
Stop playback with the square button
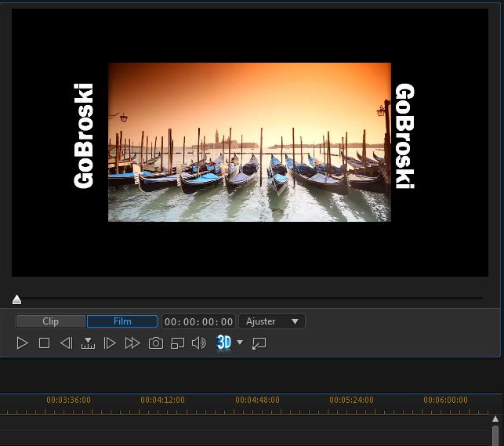[44, 343]
